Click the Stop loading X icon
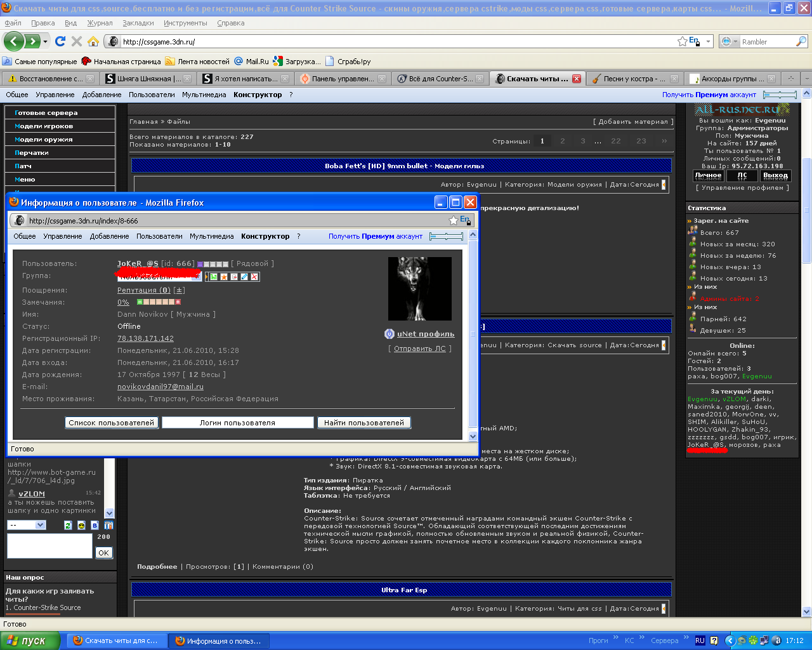Screen dimensions: 812x650 coord(77,41)
